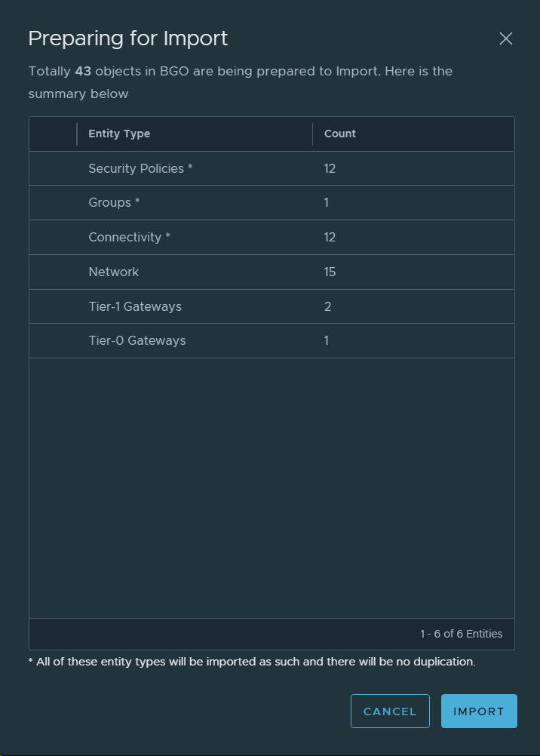Click the Tier-1 Gateways row
This screenshot has height=756, width=540.
pyautogui.click(x=135, y=306)
